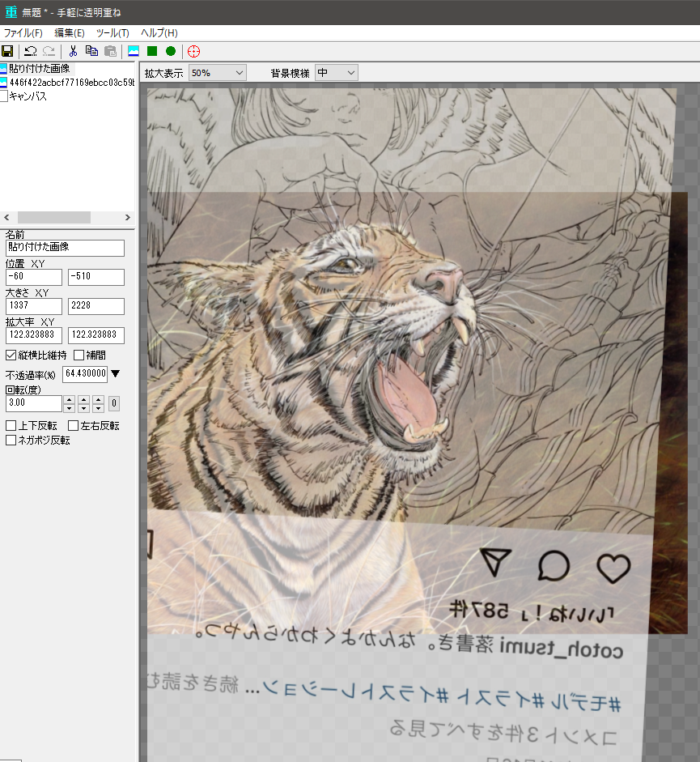The width and height of the screenshot is (700, 762).
Task: Click the width field showing 1337
Action: pyautogui.click(x=33, y=306)
